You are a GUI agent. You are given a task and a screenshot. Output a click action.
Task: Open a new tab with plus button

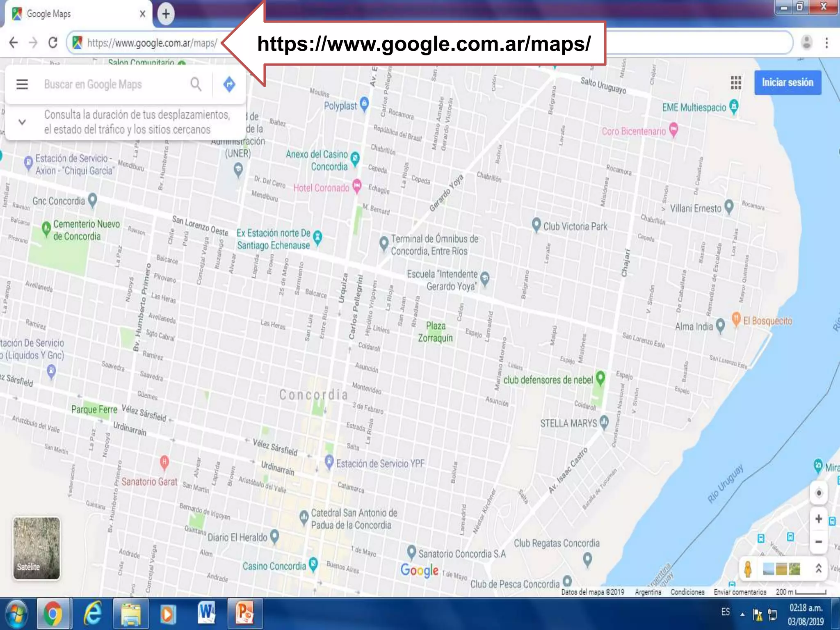166,14
